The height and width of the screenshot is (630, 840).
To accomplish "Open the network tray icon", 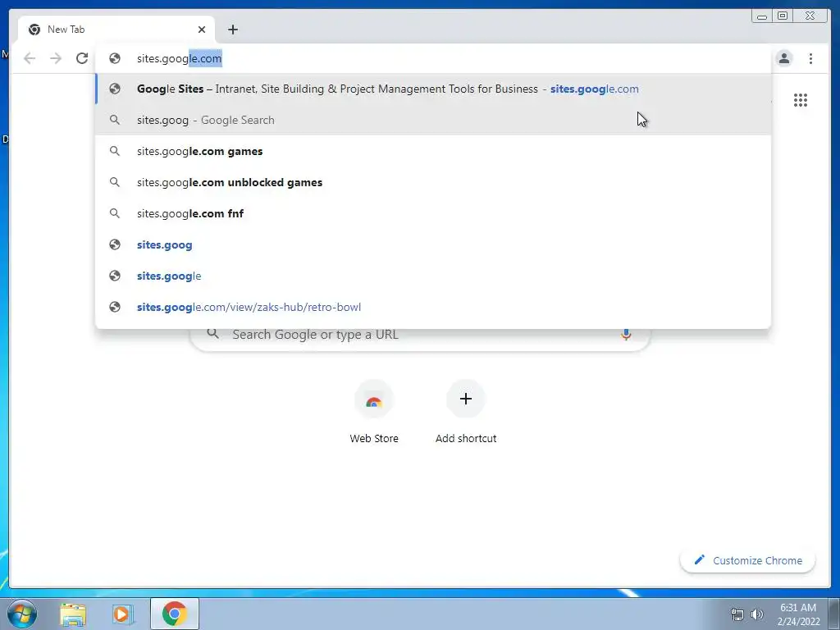I will [x=737, y=614].
